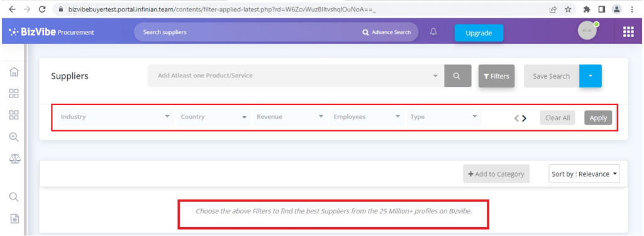Reload the browser page
This screenshot has width=644, height=236.
[x=42, y=9]
